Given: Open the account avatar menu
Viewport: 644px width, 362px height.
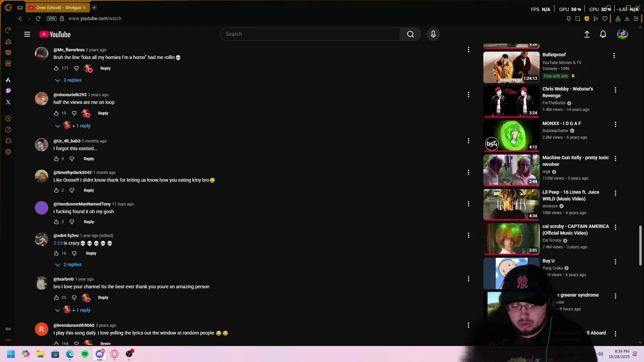Looking at the screenshot, I should click(x=622, y=34).
